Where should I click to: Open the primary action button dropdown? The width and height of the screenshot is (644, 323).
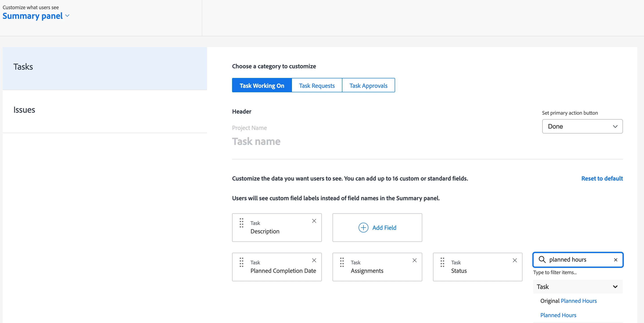582,126
